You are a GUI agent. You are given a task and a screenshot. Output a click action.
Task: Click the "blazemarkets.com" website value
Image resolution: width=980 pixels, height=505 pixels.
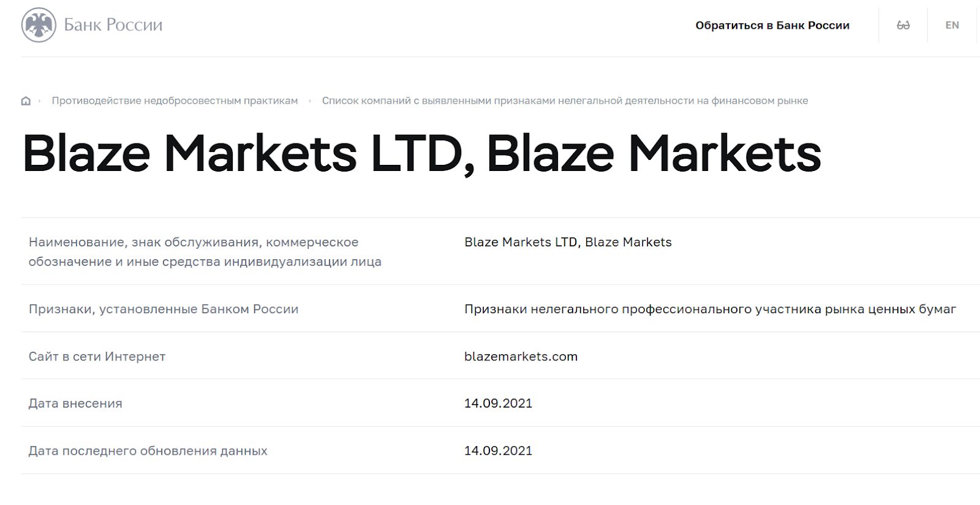click(521, 357)
